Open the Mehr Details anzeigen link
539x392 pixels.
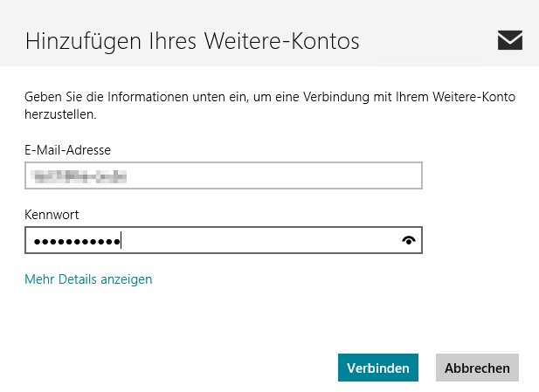click(88, 279)
